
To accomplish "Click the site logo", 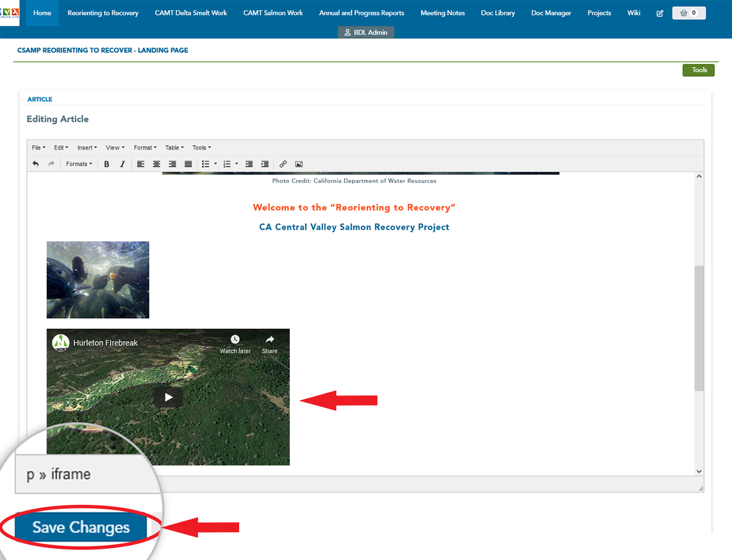I will pyautogui.click(x=10, y=13).
